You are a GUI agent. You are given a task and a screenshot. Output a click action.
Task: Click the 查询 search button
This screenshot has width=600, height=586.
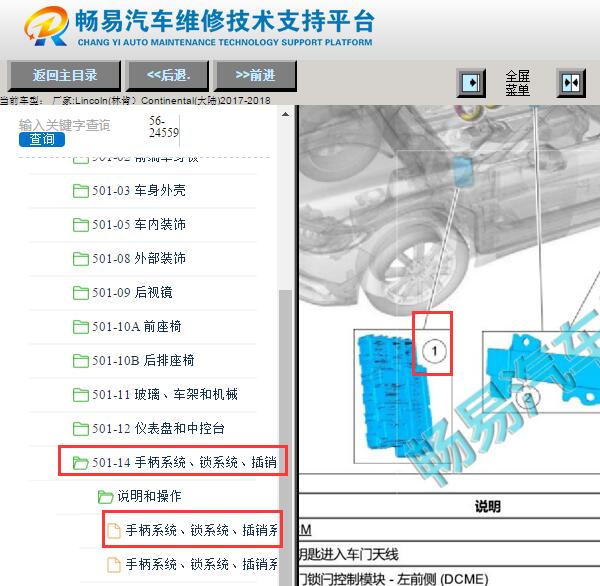(42, 139)
